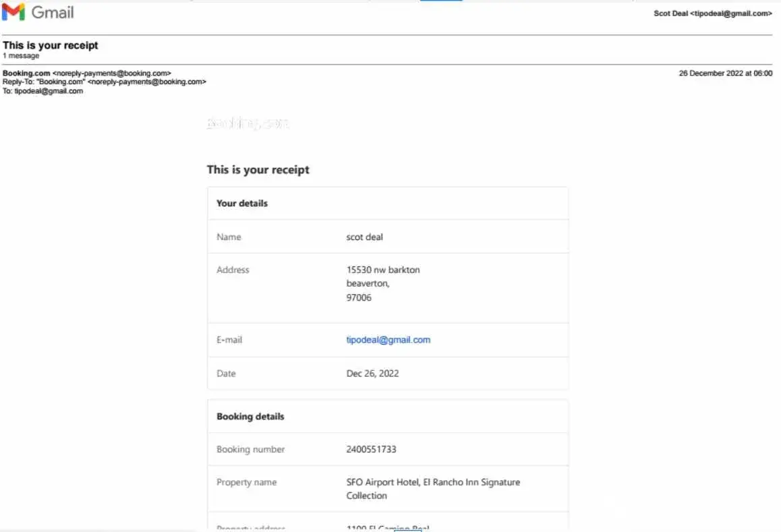Image resolution: width=781 pixels, height=532 pixels.
Task: Click the faint Booking.com logo in email body
Action: click(248, 123)
